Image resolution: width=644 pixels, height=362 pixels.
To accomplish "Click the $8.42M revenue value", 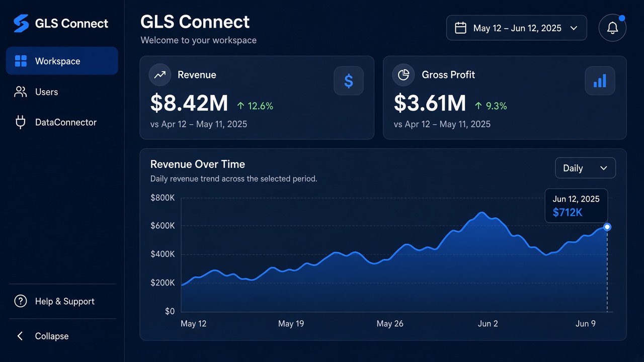I will (189, 103).
